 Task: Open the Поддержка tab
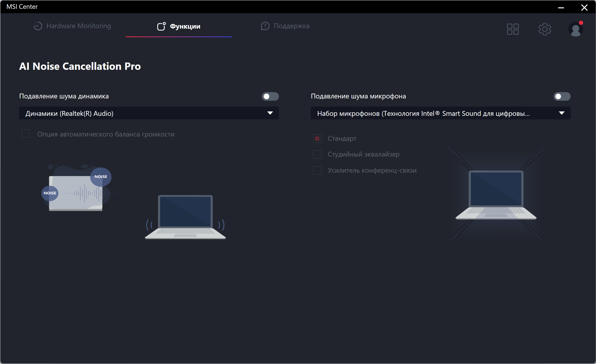285,26
